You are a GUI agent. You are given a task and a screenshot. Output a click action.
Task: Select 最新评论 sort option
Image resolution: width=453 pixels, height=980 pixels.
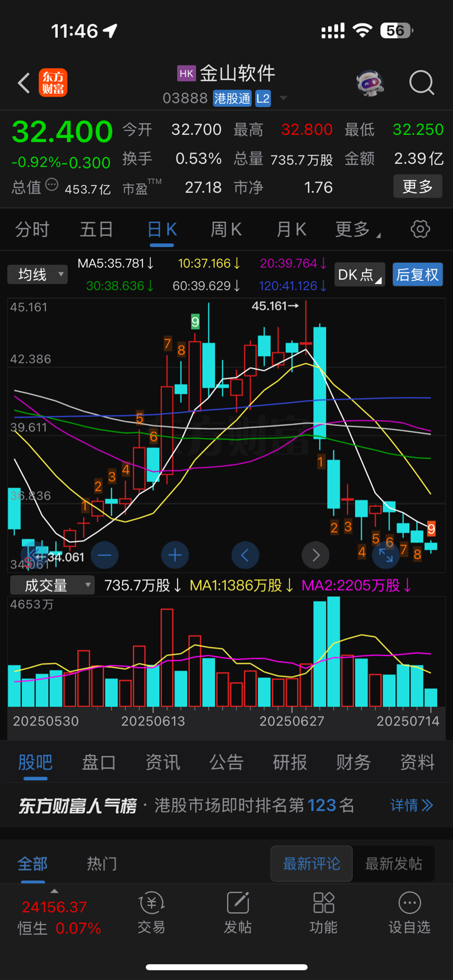311,864
